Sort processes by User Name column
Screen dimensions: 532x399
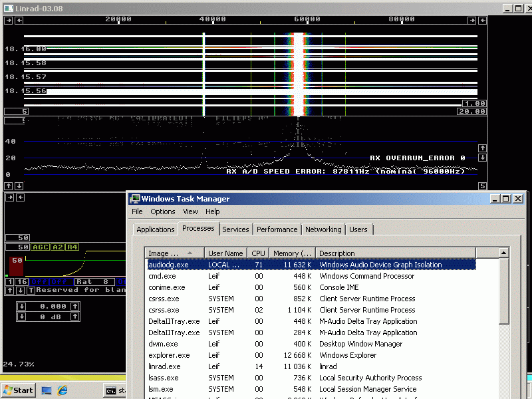click(x=225, y=253)
